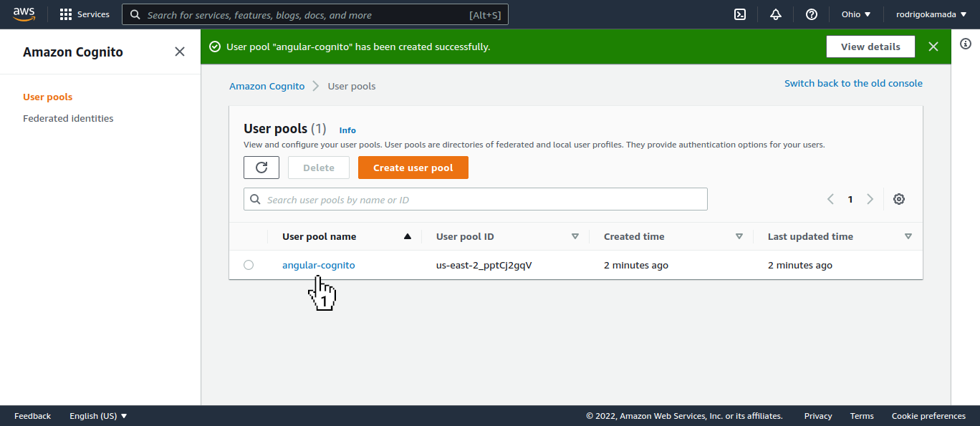Close the Amazon Cognito side panel
The height and width of the screenshot is (426, 980).
[x=179, y=52]
